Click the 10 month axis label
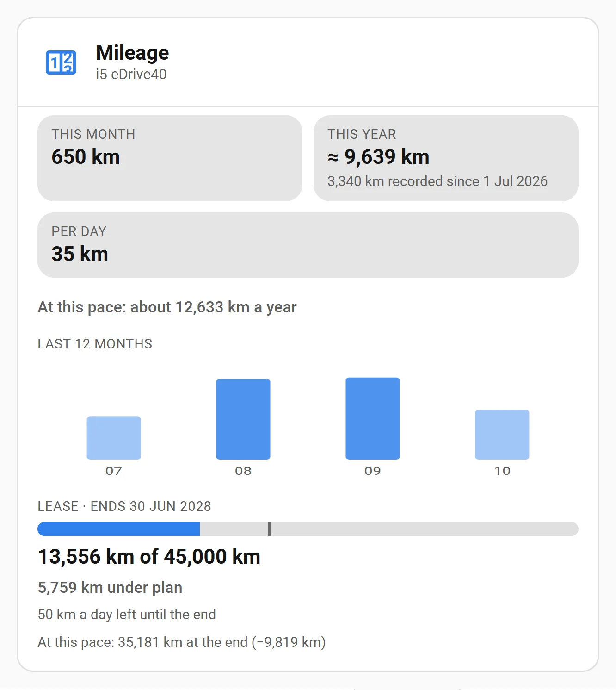616x690 pixels. pyautogui.click(x=502, y=471)
